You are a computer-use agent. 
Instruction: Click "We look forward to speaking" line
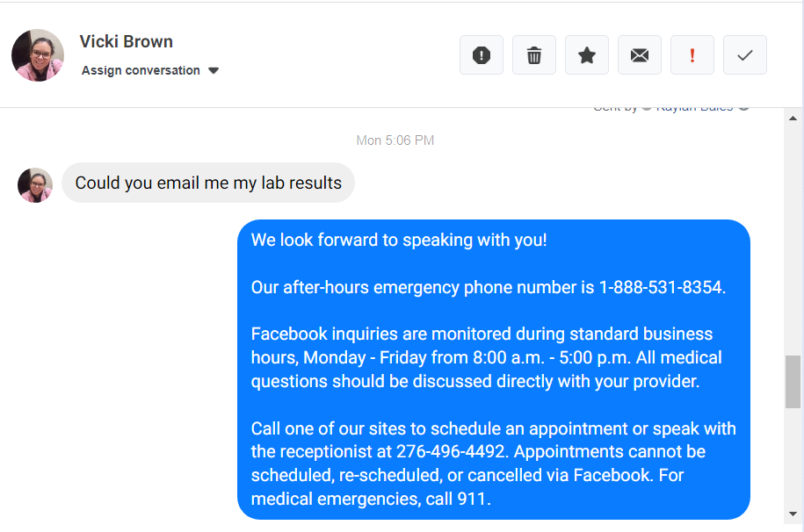(399, 240)
